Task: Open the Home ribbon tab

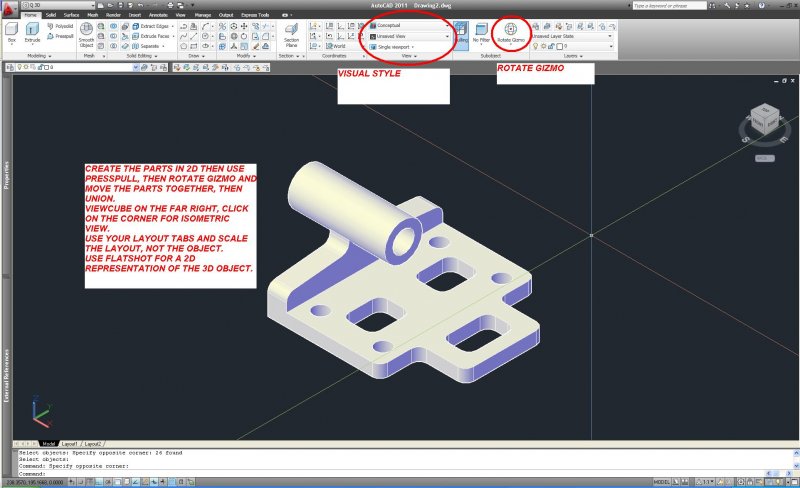Action: tap(31, 15)
